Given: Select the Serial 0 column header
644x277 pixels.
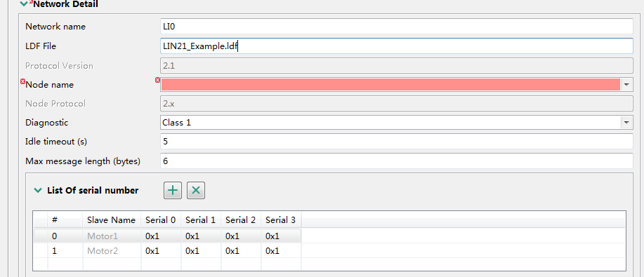Looking at the screenshot, I should [x=161, y=220].
